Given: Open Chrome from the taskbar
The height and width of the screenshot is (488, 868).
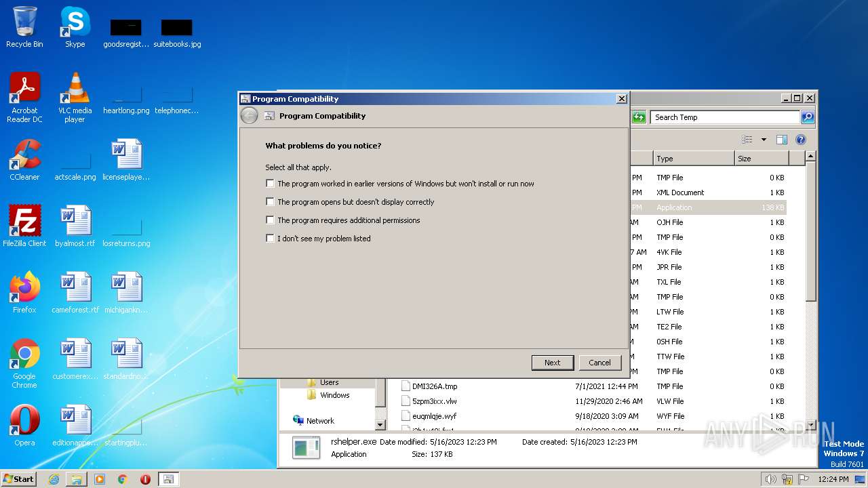Looking at the screenshot, I should pyautogui.click(x=123, y=479).
